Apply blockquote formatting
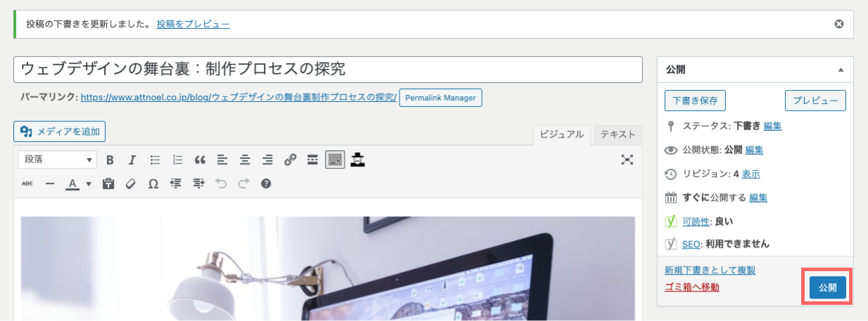868x321 pixels. tap(200, 160)
